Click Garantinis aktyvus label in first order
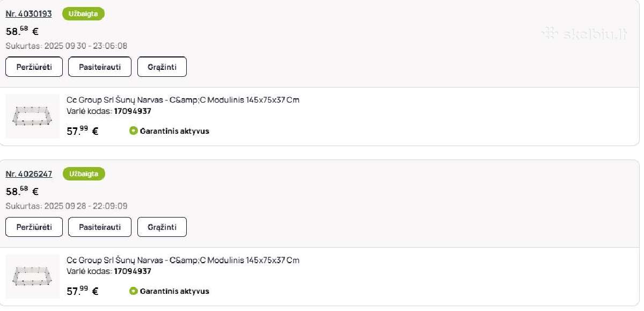644x311 pixels. pos(174,131)
